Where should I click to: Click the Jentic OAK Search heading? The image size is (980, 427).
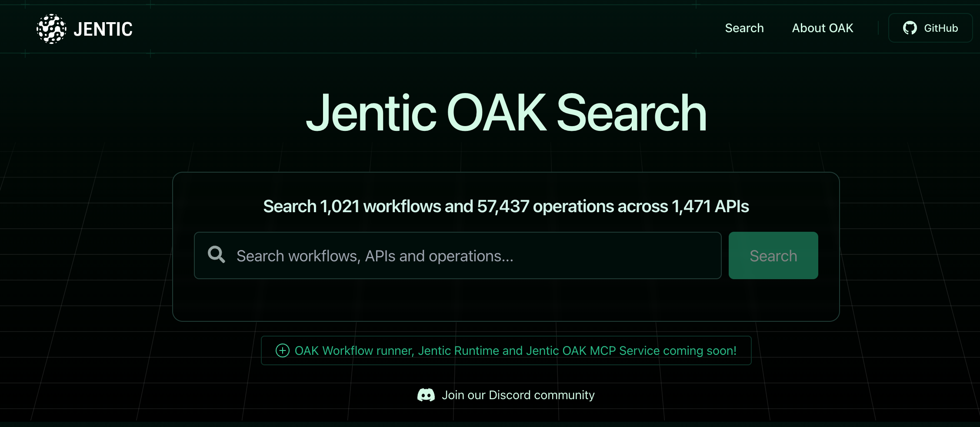pos(506,113)
